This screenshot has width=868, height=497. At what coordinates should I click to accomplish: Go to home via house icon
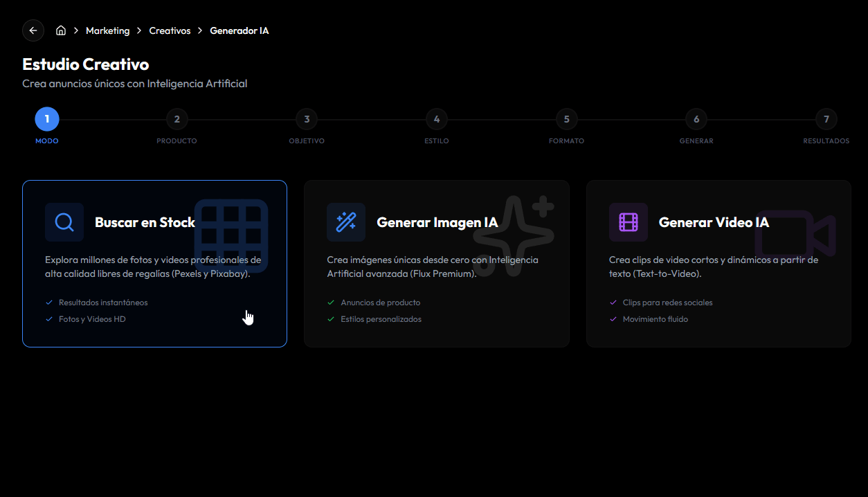click(x=61, y=30)
